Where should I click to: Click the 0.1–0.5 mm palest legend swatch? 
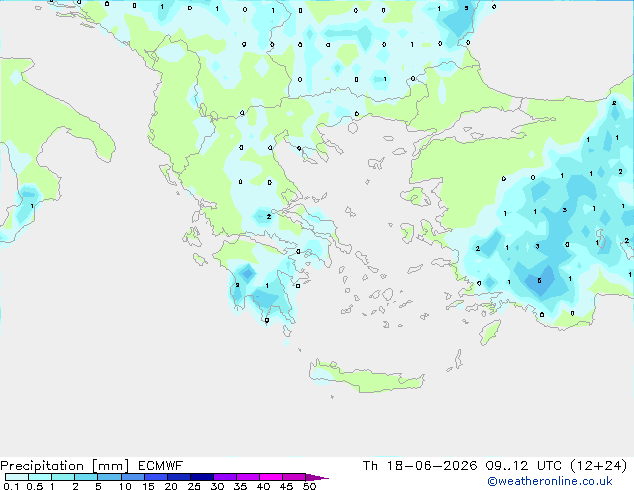click(17, 477)
